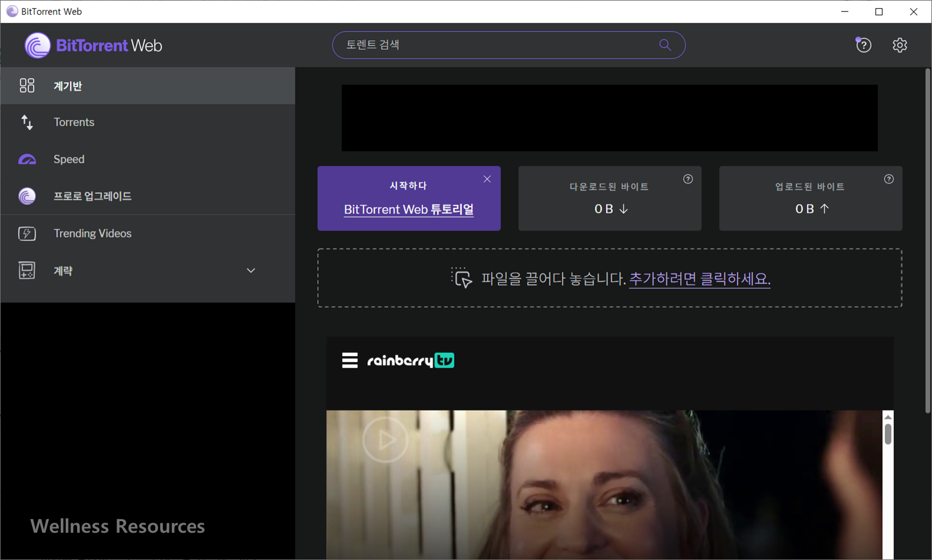
Task: Click the BitTorrent Web logo icon
Action: tap(37, 45)
